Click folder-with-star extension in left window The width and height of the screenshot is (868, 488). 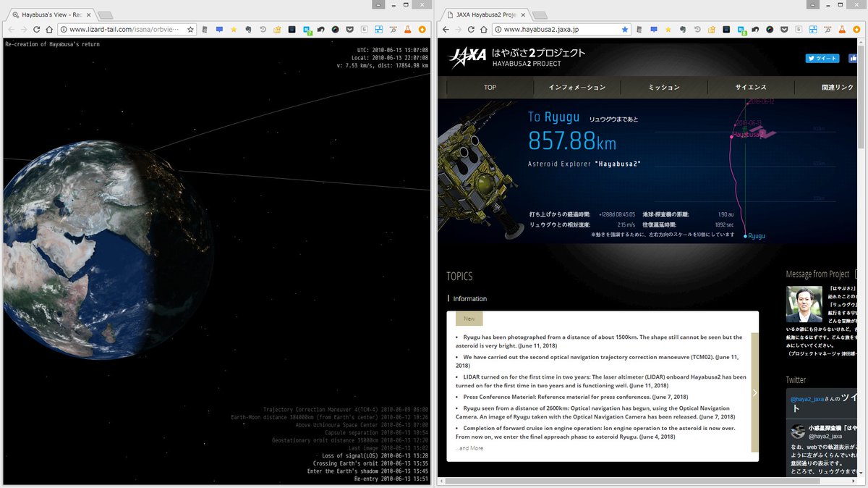(x=277, y=30)
